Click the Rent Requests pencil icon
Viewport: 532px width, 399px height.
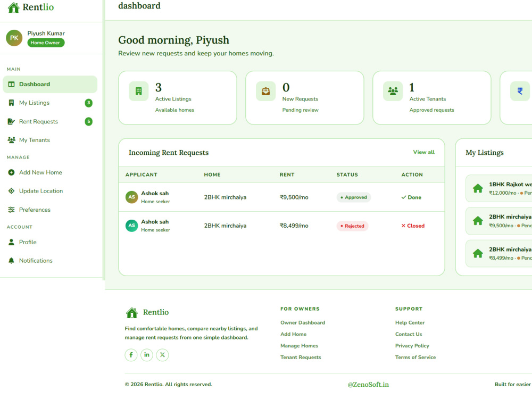point(11,121)
